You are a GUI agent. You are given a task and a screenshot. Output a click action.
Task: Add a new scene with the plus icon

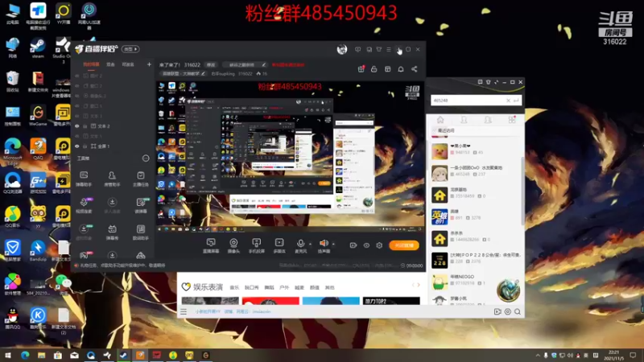click(149, 64)
